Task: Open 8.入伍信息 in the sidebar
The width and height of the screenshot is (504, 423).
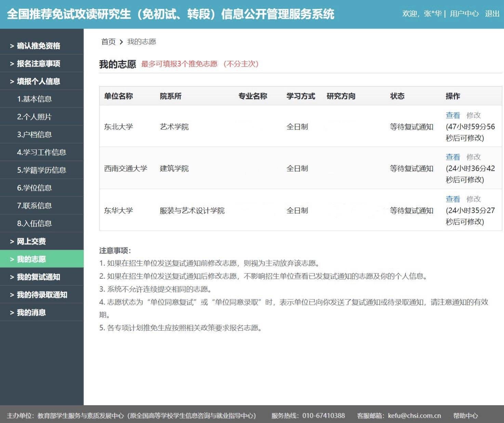Action: click(x=35, y=223)
